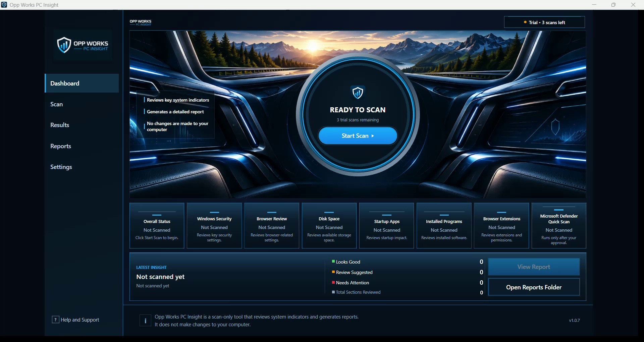Click the LATEST INSIGHT heading
The image size is (644, 342).
pyautogui.click(x=152, y=268)
